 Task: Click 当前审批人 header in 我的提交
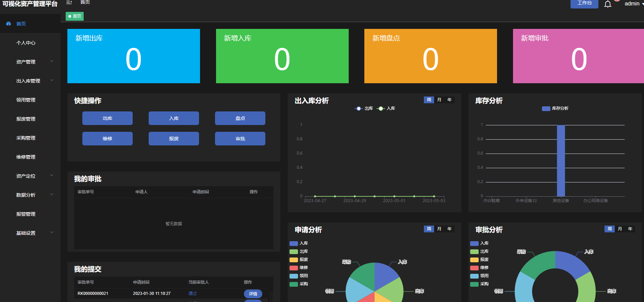click(x=199, y=282)
